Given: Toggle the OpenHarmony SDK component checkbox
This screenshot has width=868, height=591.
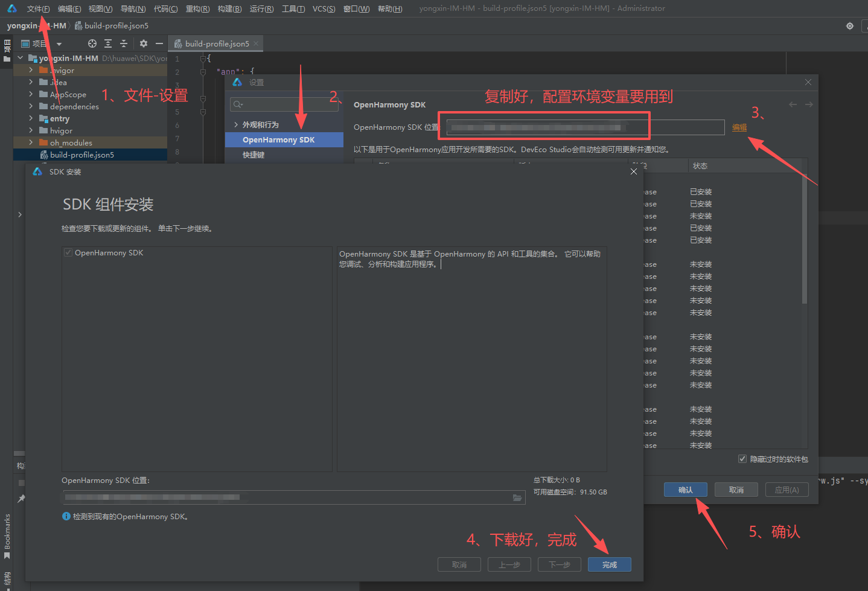Looking at the screenshot, I should click(x=68, y=252).
